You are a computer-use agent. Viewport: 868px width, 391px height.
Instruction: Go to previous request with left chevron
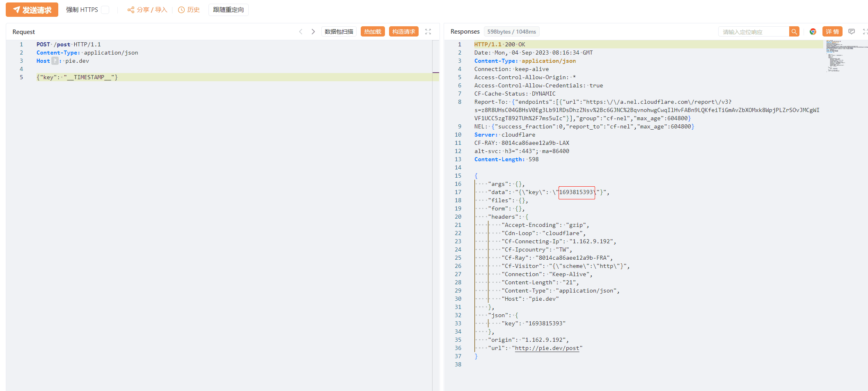pos(301,32)
